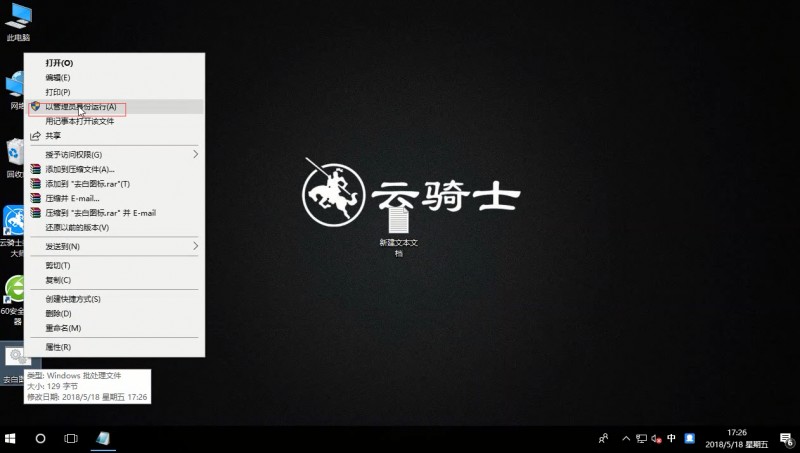The height and width of the screenshot is (453, 800).
Task: Open Task View on taskbar
Action: click(x=71, y=439)
